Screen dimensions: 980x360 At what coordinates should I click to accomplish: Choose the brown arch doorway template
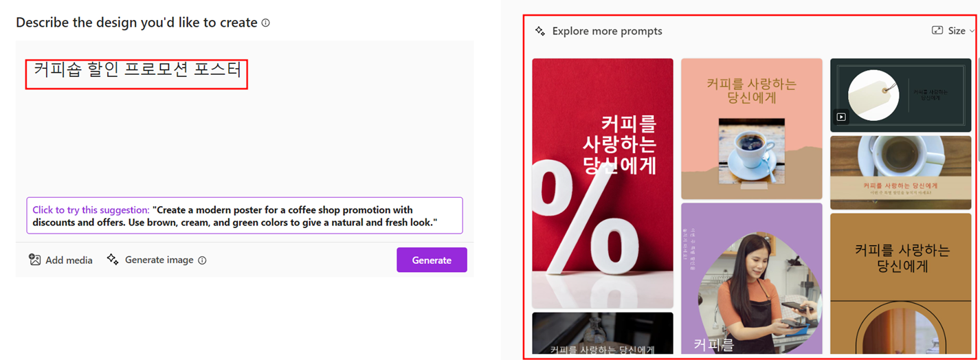[x=900, y=284]
